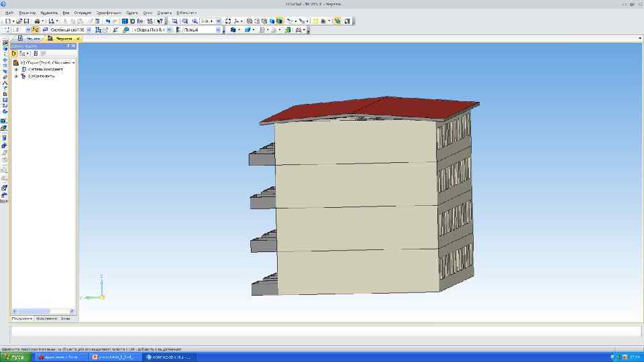Switch to the first red-icon taskbar button
The width and height of the screenshot is (644, 362).
(x=61, y=357)
